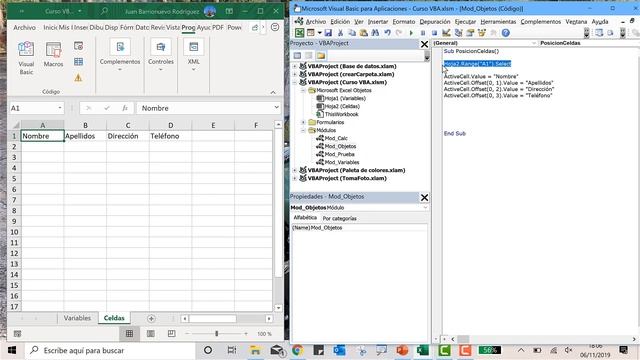Undo the last action in VBA editor
Screen dimensions: 640x360
point(387,33)
